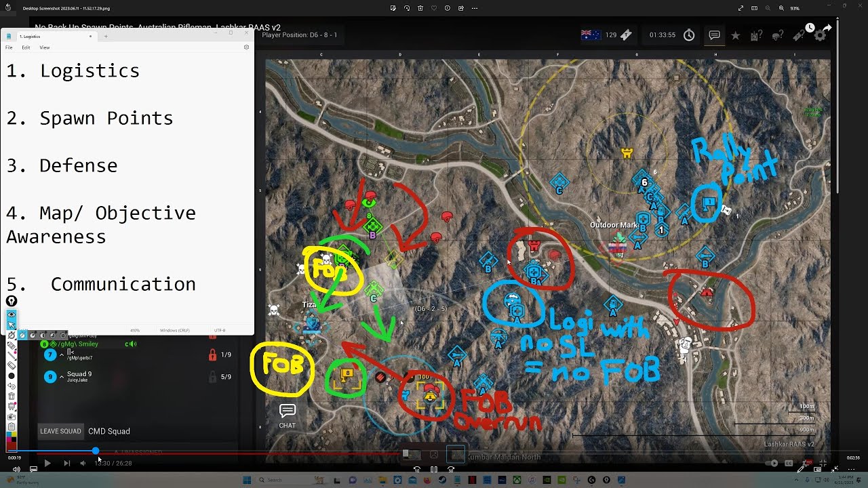The image size is (868, 488).
Task: Click 'Player Position: D6 - 8 - 1' text
Action: click(299, 35)
